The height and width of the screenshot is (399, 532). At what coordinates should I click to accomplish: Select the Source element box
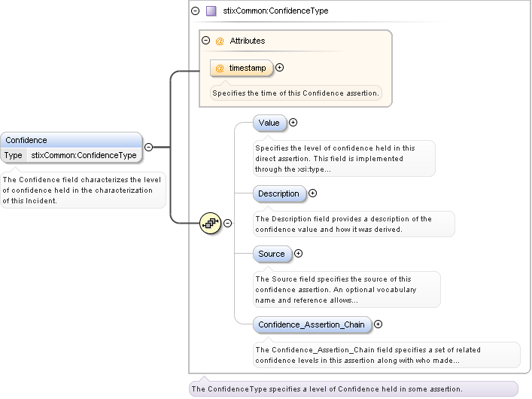272,254
